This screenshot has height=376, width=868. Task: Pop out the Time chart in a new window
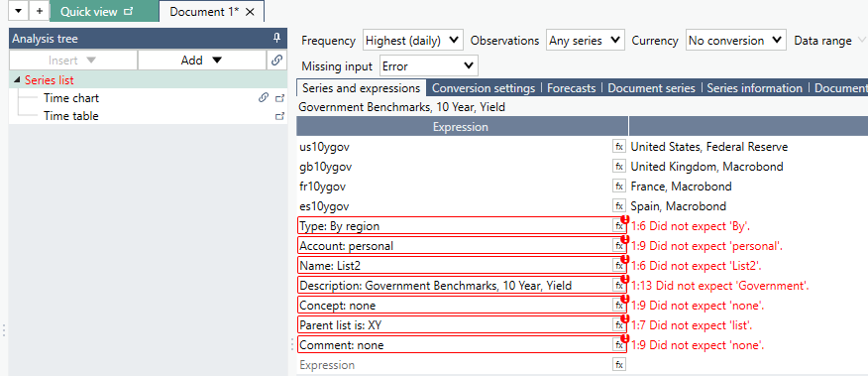(x=280, y=98)
